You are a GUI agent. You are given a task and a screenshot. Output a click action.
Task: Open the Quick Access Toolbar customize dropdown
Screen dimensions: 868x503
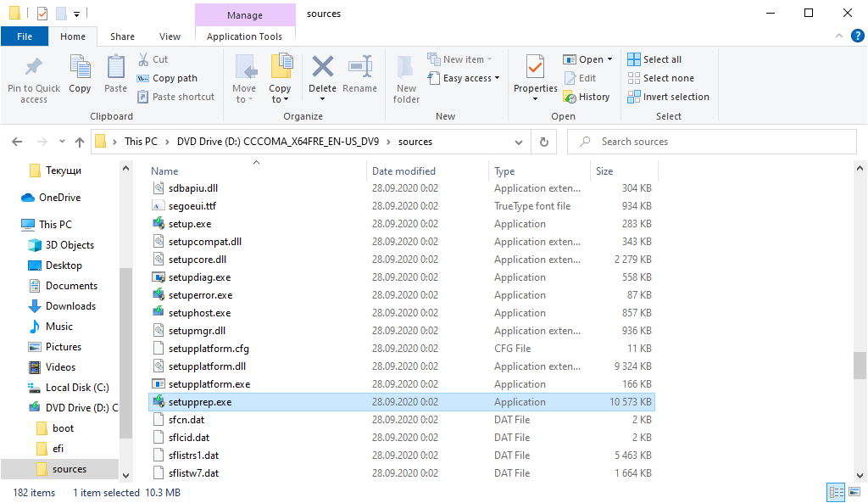[77, 14]
